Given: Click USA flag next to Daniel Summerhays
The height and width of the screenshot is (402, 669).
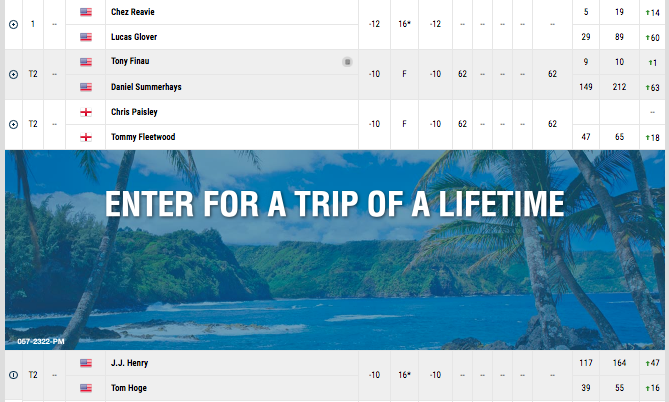Looking at the screenshot, I should click(x=86, y=87).
